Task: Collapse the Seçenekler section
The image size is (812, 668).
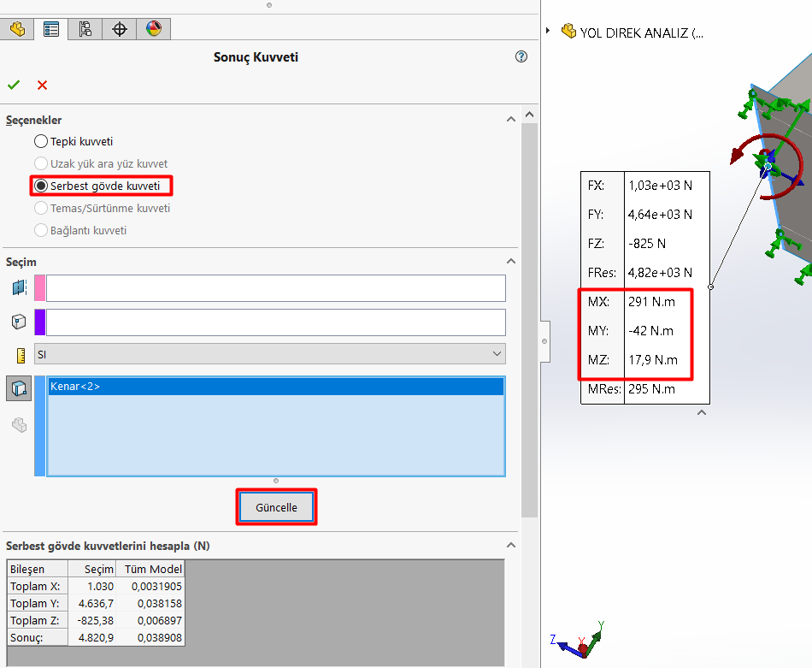Action: tap(511, 119)
